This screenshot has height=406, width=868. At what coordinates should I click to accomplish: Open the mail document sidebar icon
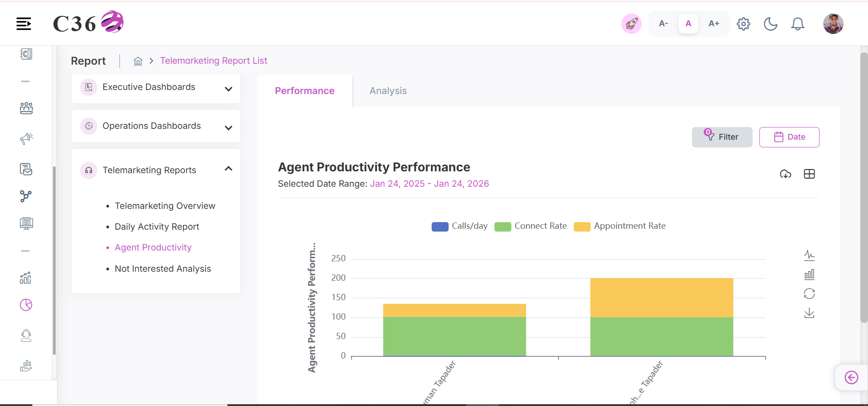26,169
